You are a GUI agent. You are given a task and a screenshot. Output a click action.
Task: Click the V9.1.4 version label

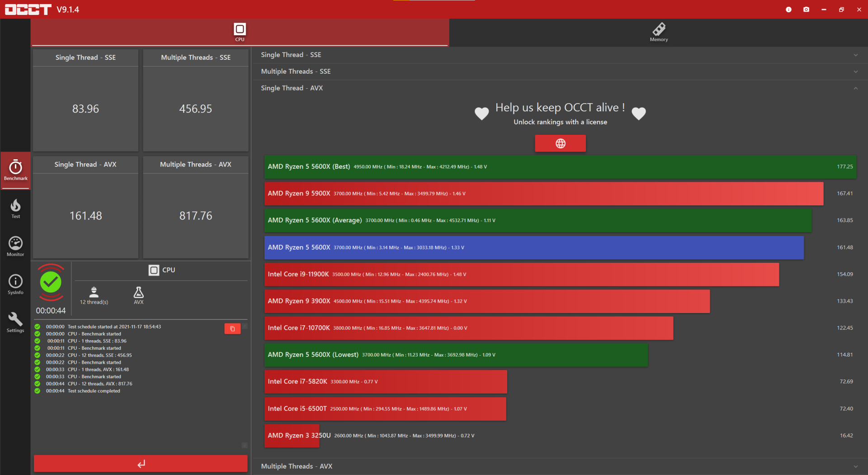tap(68, 9)
